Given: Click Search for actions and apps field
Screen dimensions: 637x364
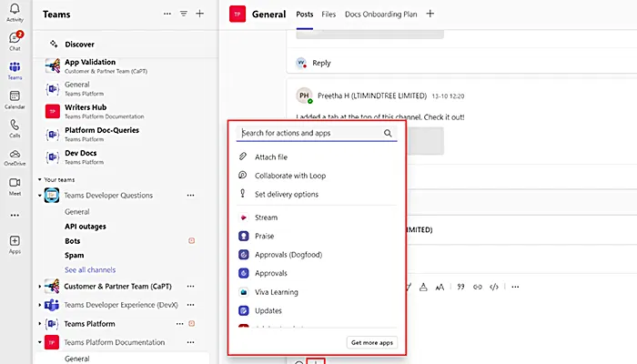Looking at the screenshot, I should coord(309,133).
